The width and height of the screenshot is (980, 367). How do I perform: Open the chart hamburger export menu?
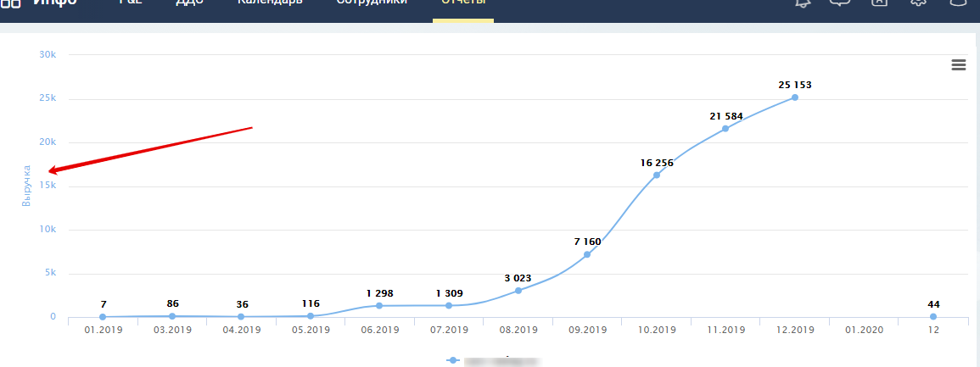click(958, 65)
